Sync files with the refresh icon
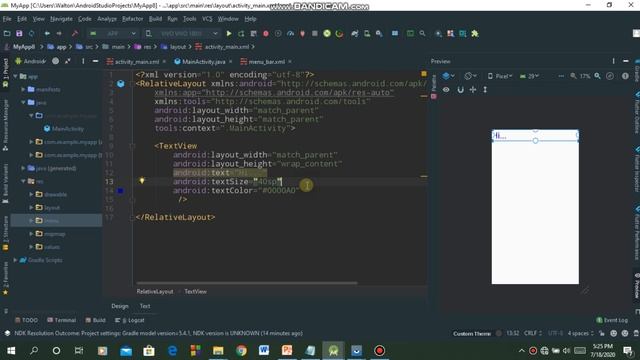This screenshot has width=640, height=360. click(x=31, y=33)
